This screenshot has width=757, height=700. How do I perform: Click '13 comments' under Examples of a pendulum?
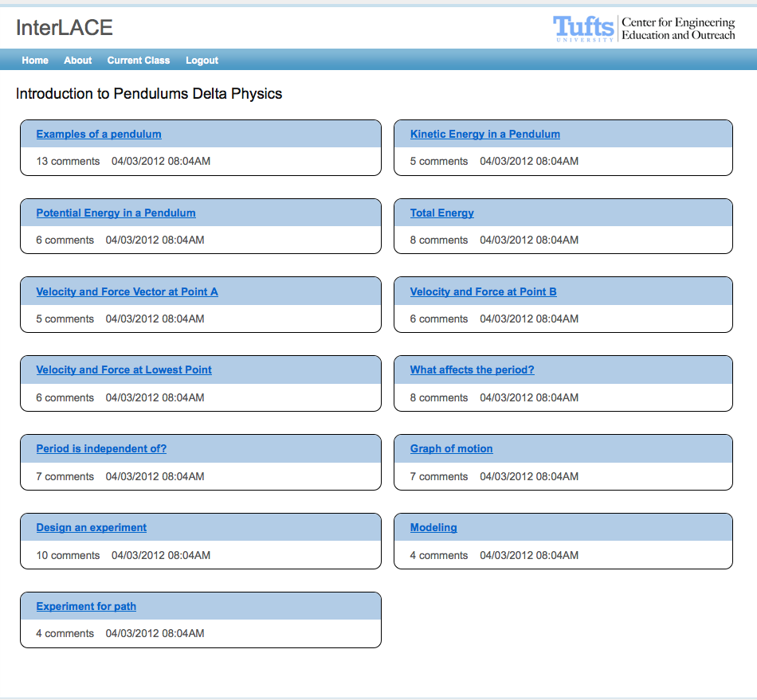68,161
